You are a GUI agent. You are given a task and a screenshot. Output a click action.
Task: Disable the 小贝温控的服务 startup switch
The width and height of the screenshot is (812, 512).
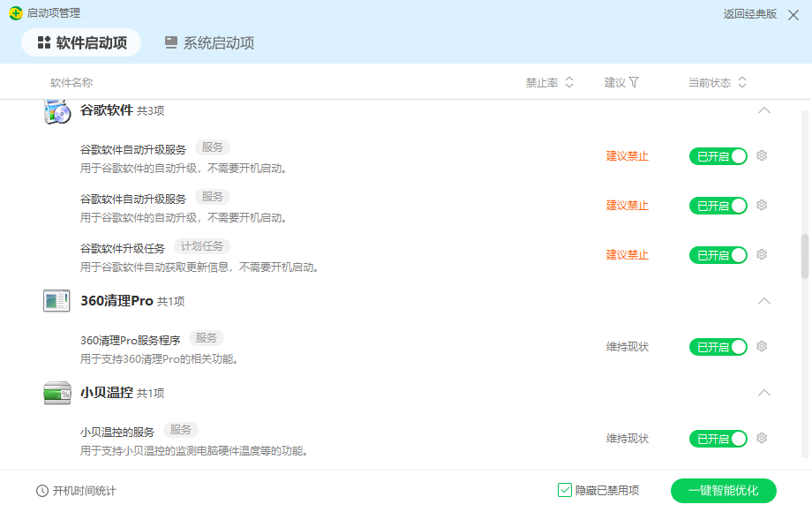click(x=718, y=438)
